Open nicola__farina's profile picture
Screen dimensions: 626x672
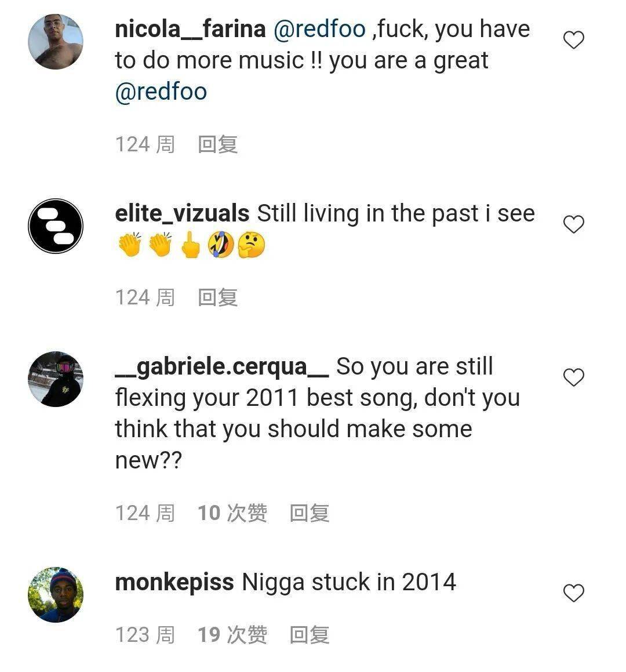point(56,42)
